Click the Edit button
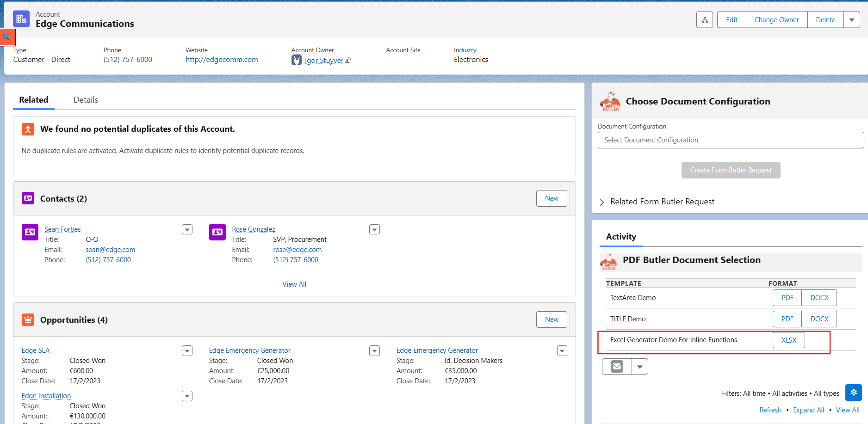Image resolution: width=868 pixels, height=424 pixels. 732,20
